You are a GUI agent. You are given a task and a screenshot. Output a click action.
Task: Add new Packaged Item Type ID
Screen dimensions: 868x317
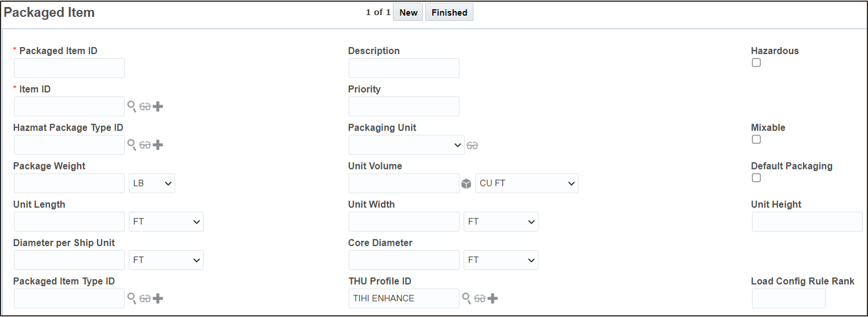point(158,298)
